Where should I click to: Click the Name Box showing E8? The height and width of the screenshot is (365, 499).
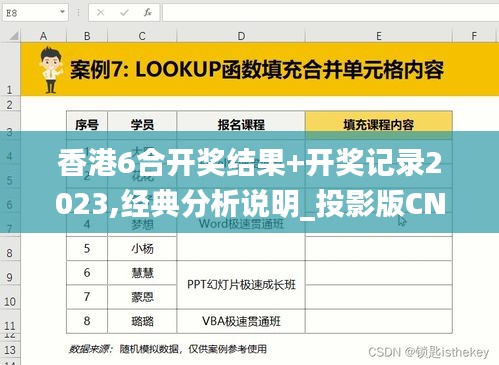click(x=35, y=13)
